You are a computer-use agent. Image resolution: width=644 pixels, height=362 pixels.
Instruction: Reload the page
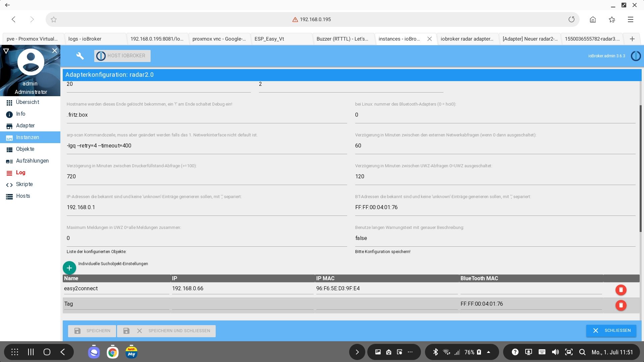click(x=572, y=19)
